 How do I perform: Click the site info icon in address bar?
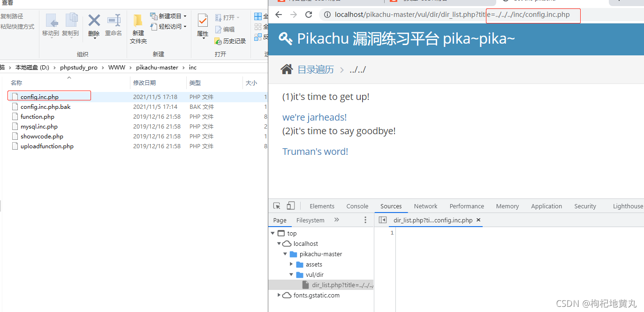click(327, 15)
